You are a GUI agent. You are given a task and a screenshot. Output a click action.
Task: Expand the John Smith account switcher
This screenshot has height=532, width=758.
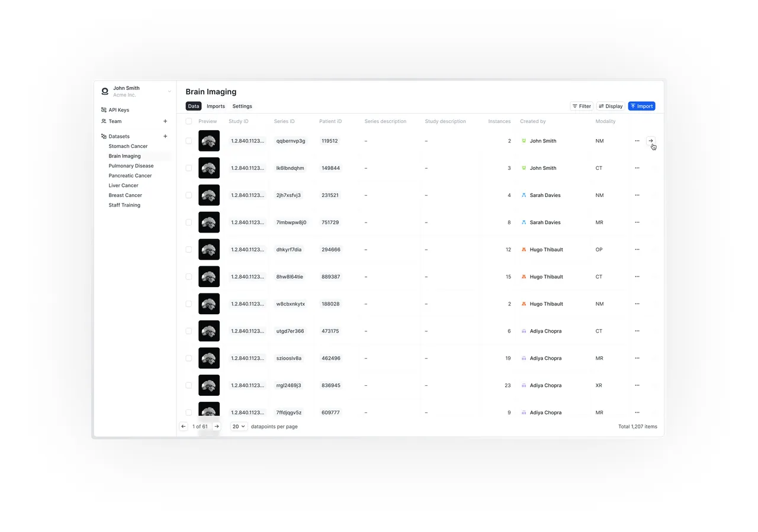[169, 91]
